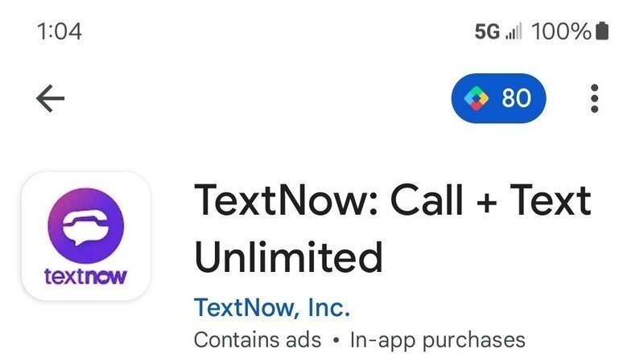Tap the purple textnow wordmark
The image size is (644, 362).
pos(85,277)
